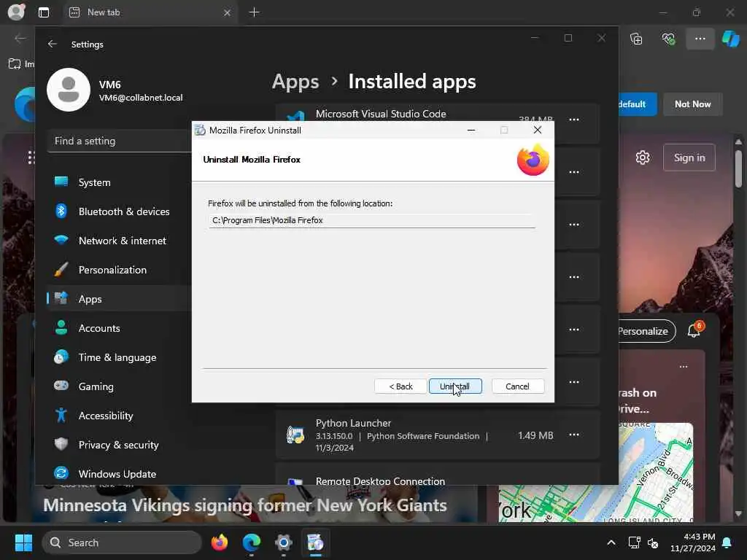
Task: Click the taskbar Search box
Action: coord(122,542)
